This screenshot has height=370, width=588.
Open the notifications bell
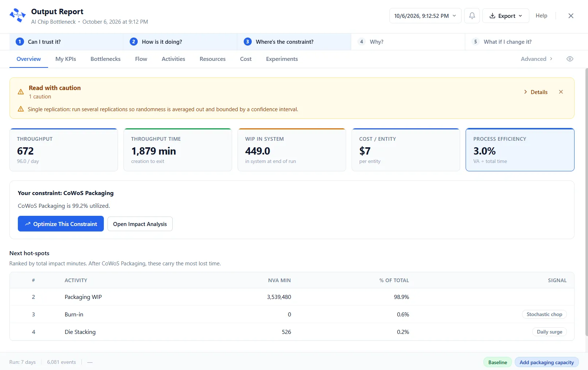(472, 16)
